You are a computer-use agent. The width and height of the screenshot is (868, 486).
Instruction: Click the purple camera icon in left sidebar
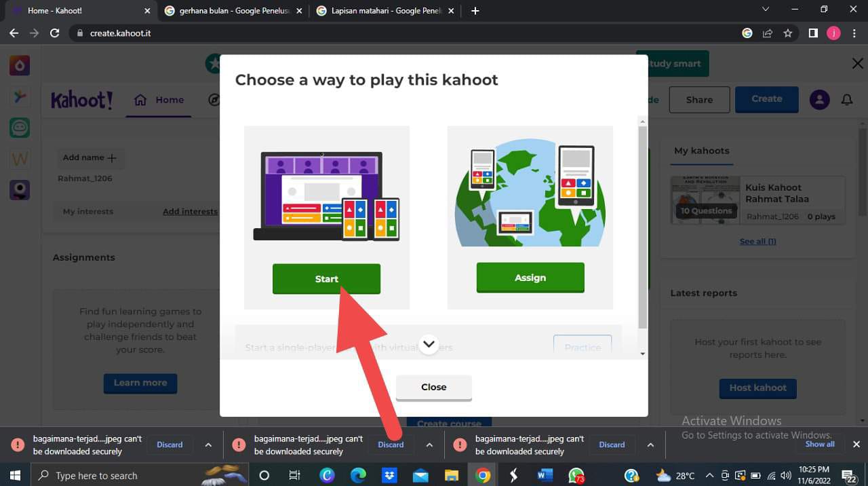(20, 190)
